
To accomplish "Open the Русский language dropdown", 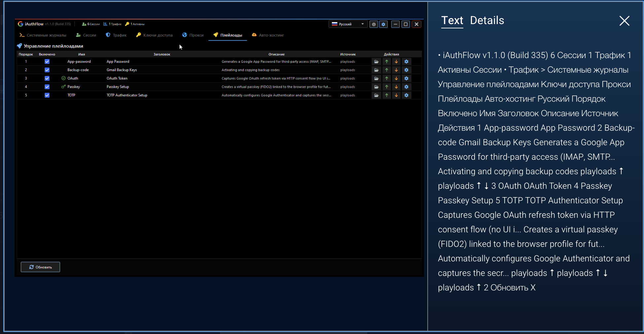I will 348,24.
